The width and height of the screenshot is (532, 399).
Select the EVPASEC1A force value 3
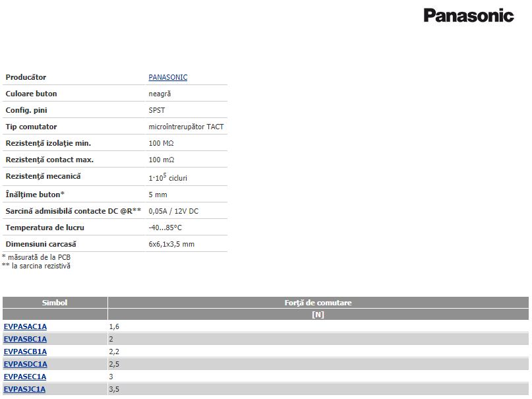pyautogui.click(x=111, y=377)
